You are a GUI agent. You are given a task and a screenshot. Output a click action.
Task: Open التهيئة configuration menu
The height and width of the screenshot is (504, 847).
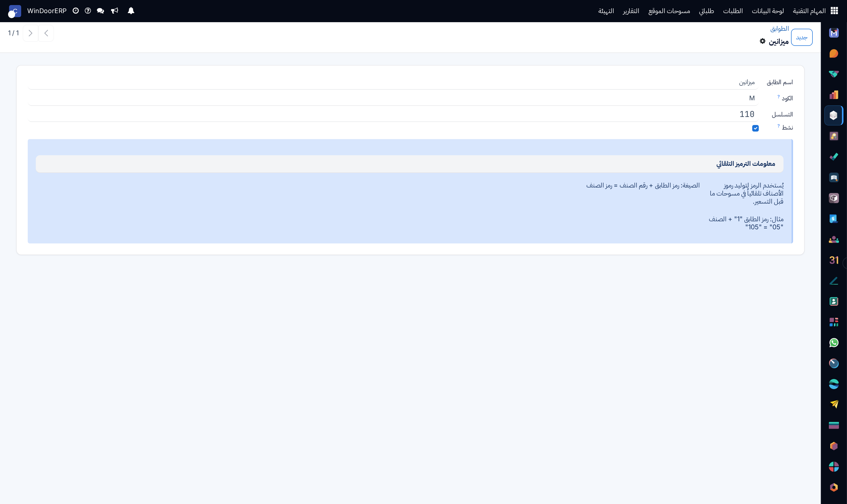tap(606, 11)
